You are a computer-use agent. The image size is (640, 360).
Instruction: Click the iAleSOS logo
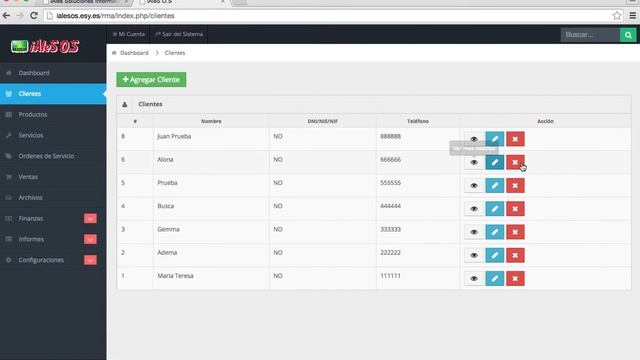[x=45, y=47]
